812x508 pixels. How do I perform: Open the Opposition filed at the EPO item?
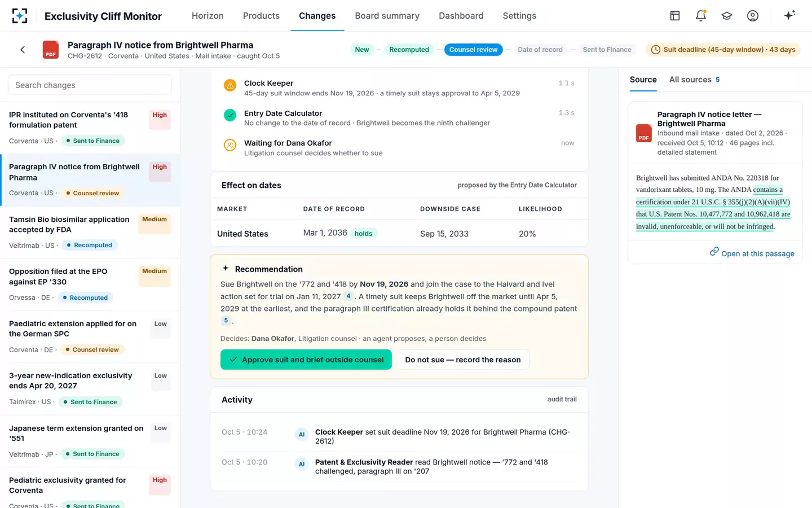point(90,284)
